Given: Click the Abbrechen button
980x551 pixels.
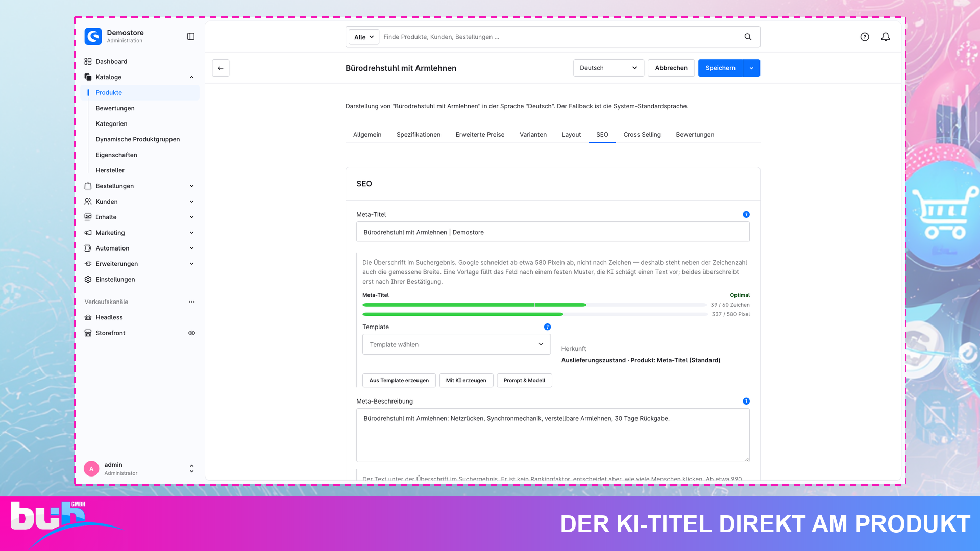Looking at the screenshot, I should pyautogui.click(x=671, y=68).
